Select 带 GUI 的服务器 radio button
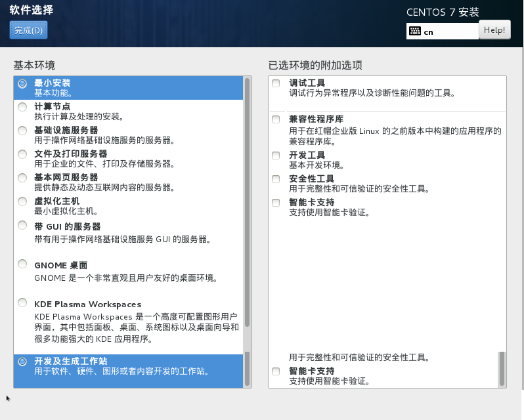Image resolution: width=524 pixels, height=420 pixels. pos(22,225)
